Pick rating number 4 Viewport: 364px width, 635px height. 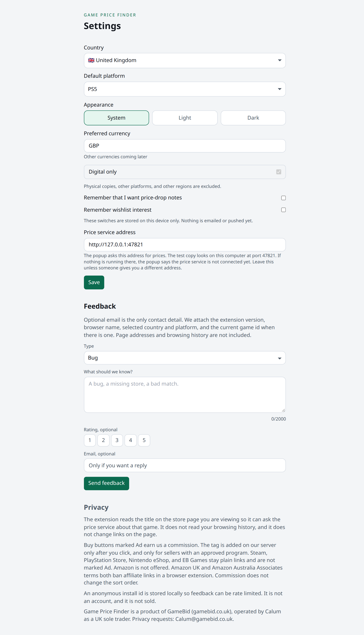pos(131,440)
